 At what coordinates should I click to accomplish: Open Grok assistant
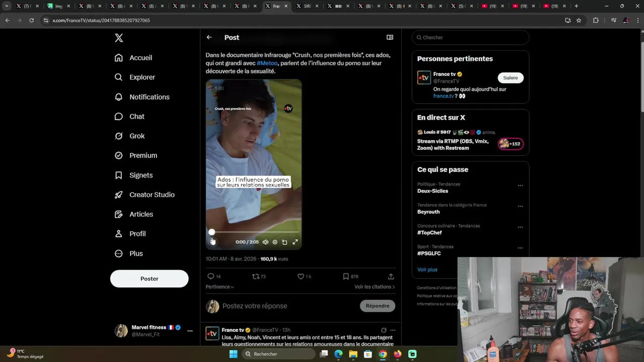[x=129, y=136]
